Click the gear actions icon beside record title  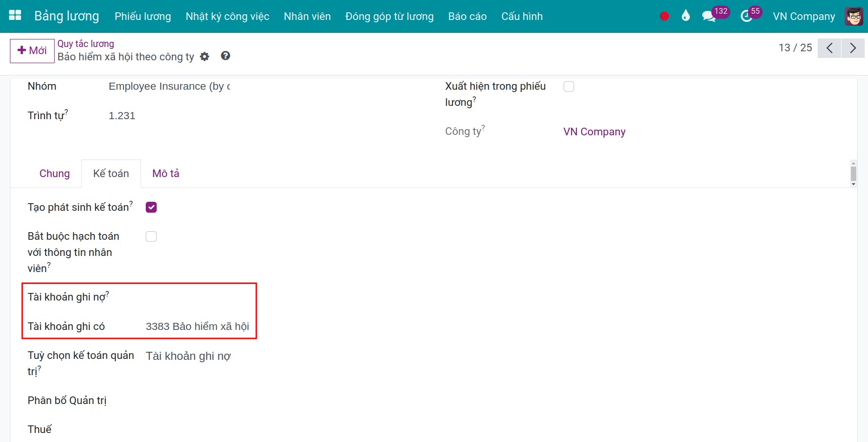tap(205, 56)
